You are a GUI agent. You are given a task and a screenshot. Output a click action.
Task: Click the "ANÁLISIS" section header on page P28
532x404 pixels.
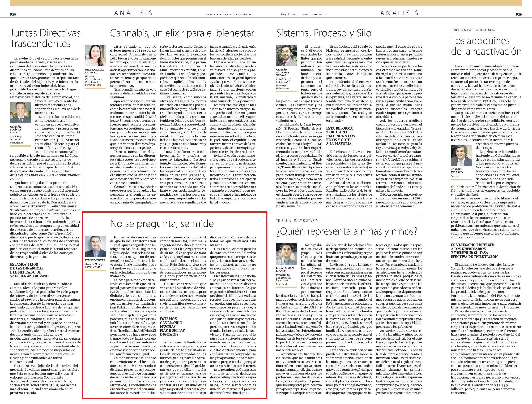(133, 13)
